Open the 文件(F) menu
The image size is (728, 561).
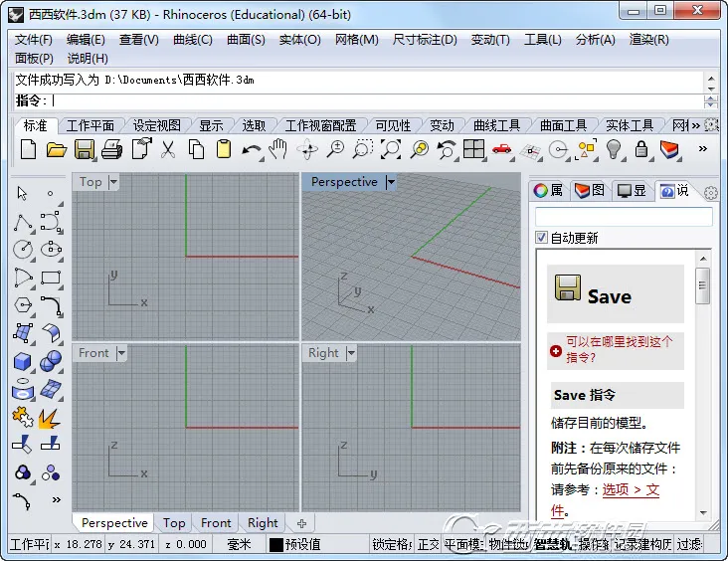point(34,40)
